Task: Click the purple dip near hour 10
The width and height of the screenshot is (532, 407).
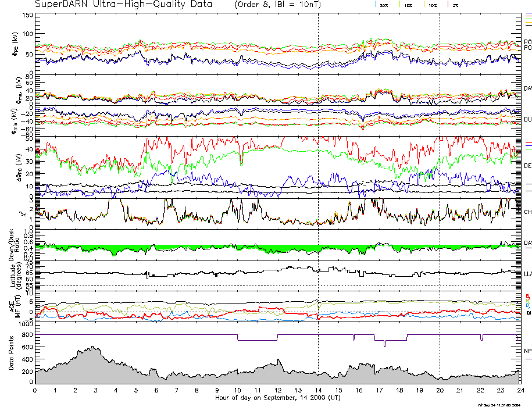Action: pos(257,340)
